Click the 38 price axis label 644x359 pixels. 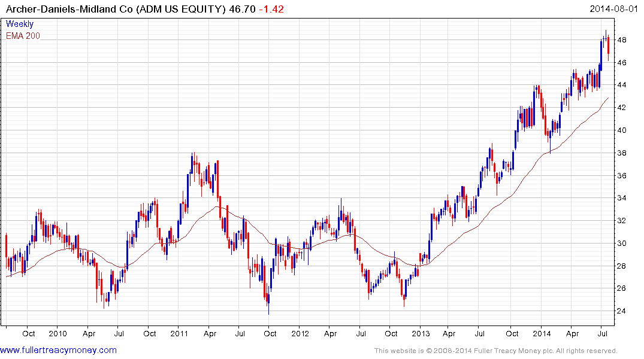(x=621, y=153)
